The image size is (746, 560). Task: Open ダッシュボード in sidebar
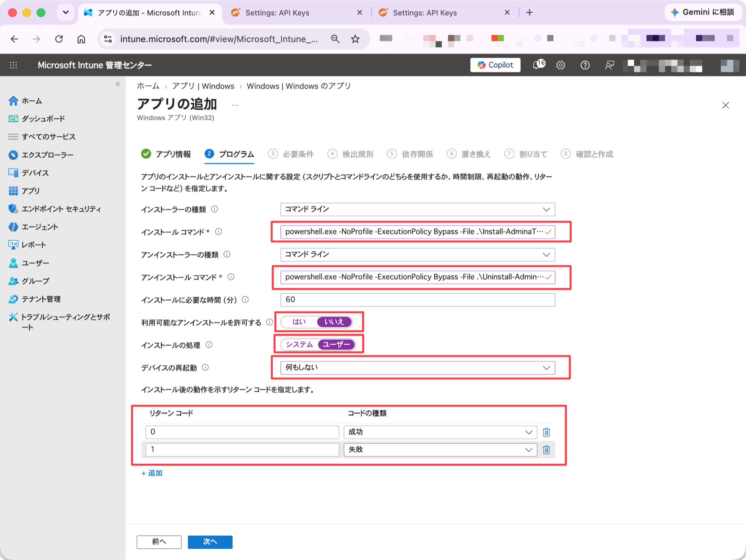(37, 119)
